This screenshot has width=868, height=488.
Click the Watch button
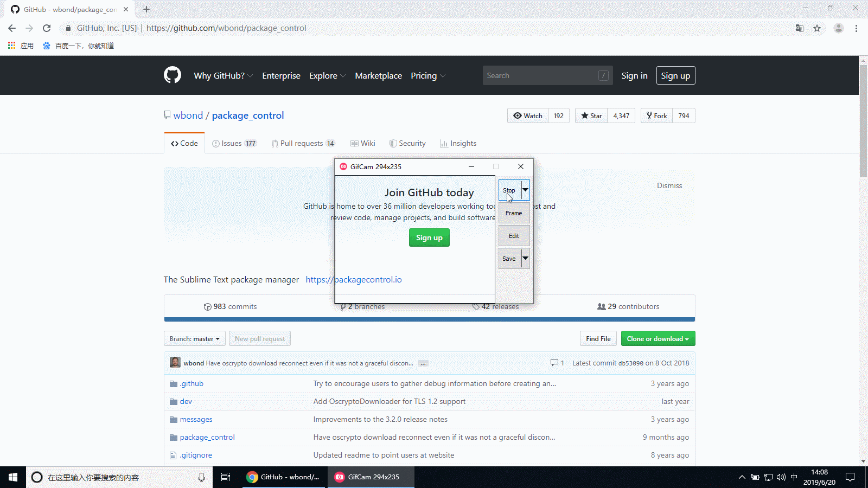point(528,115)
